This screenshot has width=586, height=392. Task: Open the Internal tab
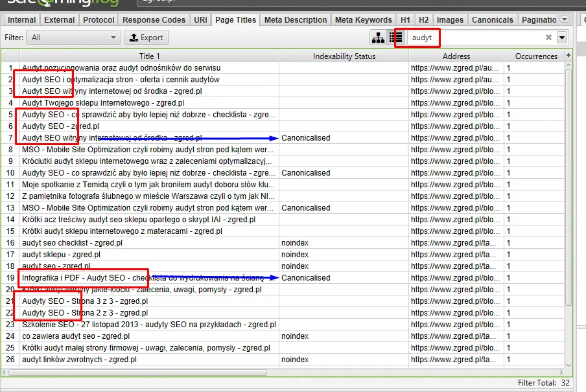pyautogui.click(x=21, y=20)
